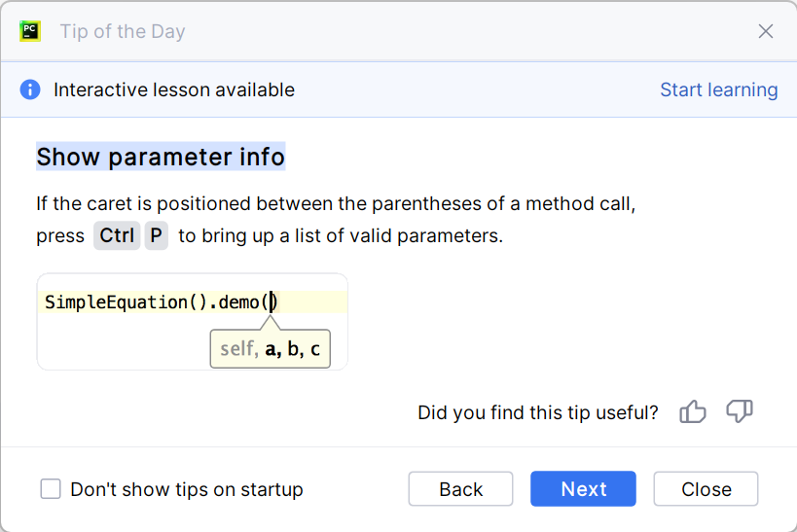Close the Tip of the Day dialog with X
The width and height of the screenshot is (797, 532).
[x=766, y=31]
